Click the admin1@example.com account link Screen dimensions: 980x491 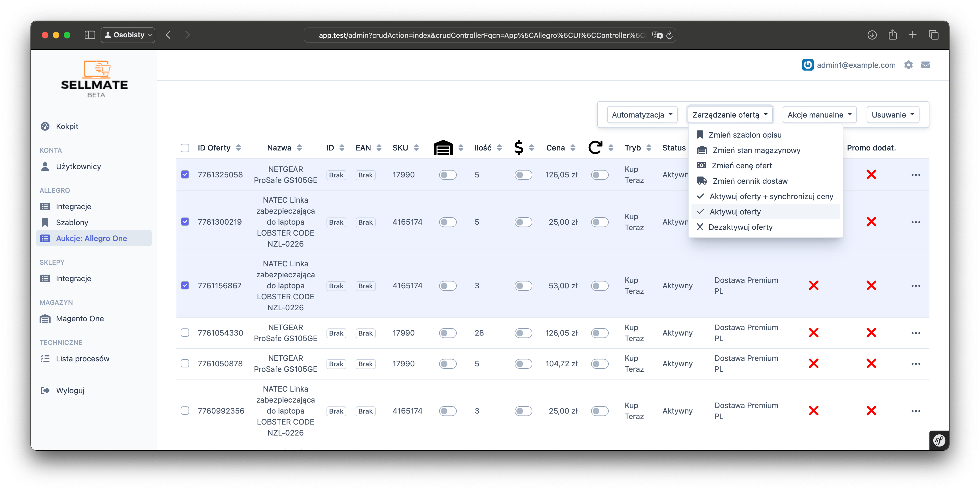pos(856,65)
